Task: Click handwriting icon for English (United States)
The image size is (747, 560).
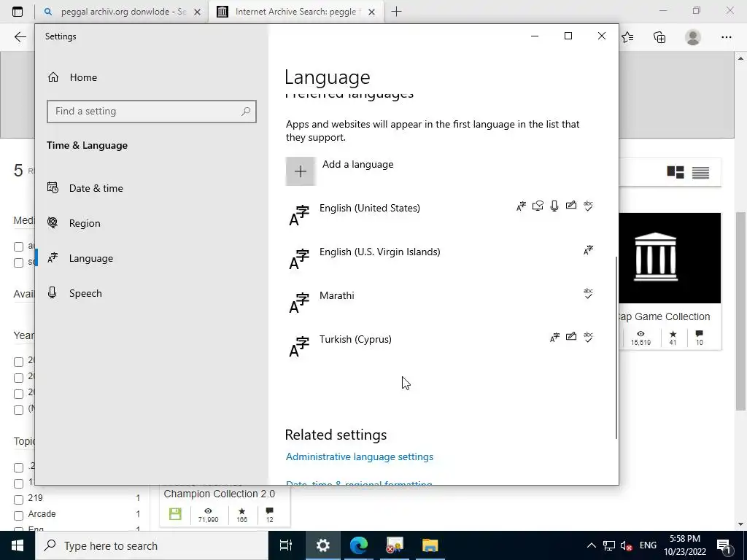Action: pyautogui.click(x=571, y=205)
